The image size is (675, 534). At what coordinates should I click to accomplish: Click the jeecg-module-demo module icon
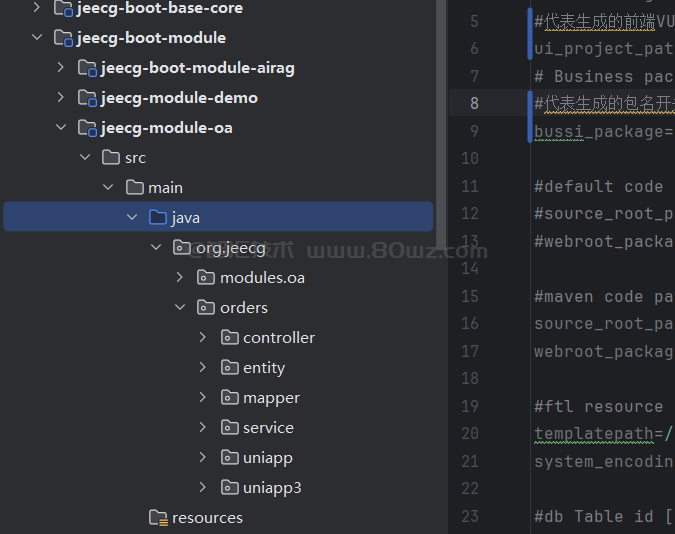click(x=87, y=98)
